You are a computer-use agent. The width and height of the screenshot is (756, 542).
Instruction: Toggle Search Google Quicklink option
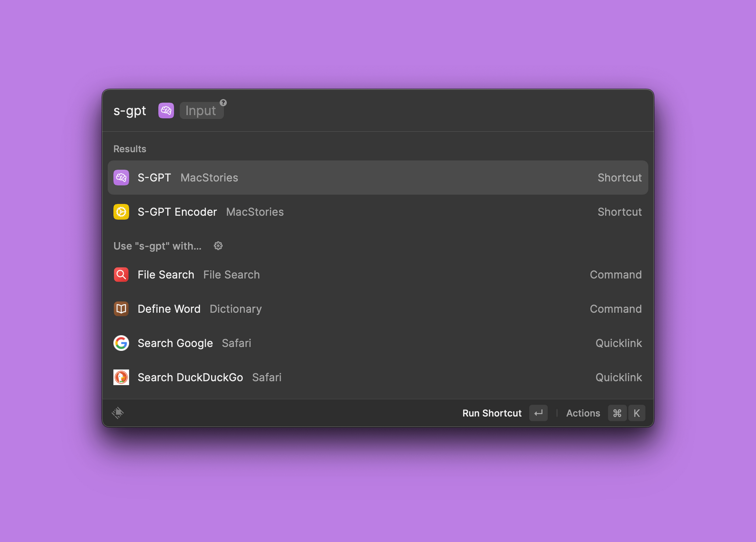click(378, 343)
